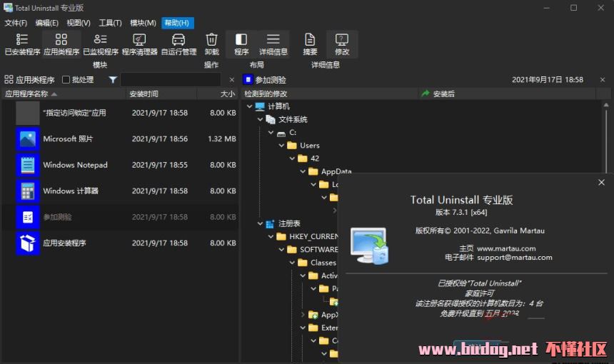Click the 检测到的修改 column header
Viewport: 614px width, 364px height.
[330, 94]
